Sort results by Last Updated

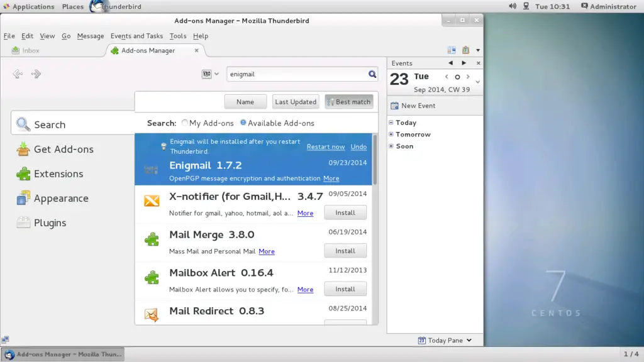296,102
